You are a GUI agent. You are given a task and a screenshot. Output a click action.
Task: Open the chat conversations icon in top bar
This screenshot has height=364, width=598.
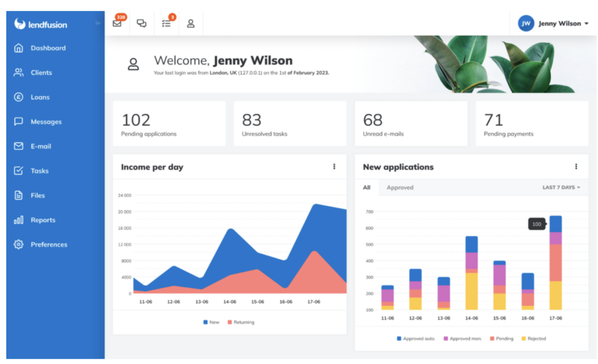pos(141,23)
